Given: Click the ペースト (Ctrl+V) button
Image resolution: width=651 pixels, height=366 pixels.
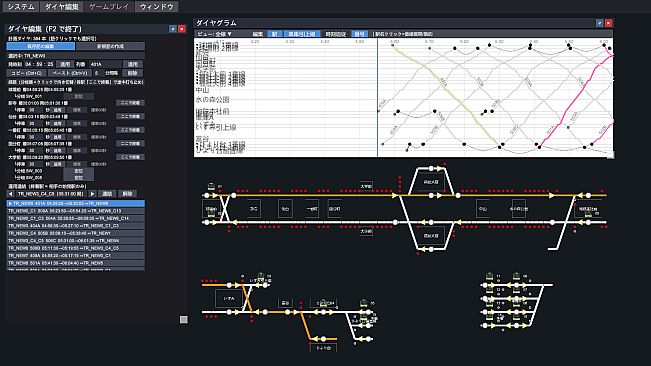Looking at the screenshot, I should click(x=70, y=73).
